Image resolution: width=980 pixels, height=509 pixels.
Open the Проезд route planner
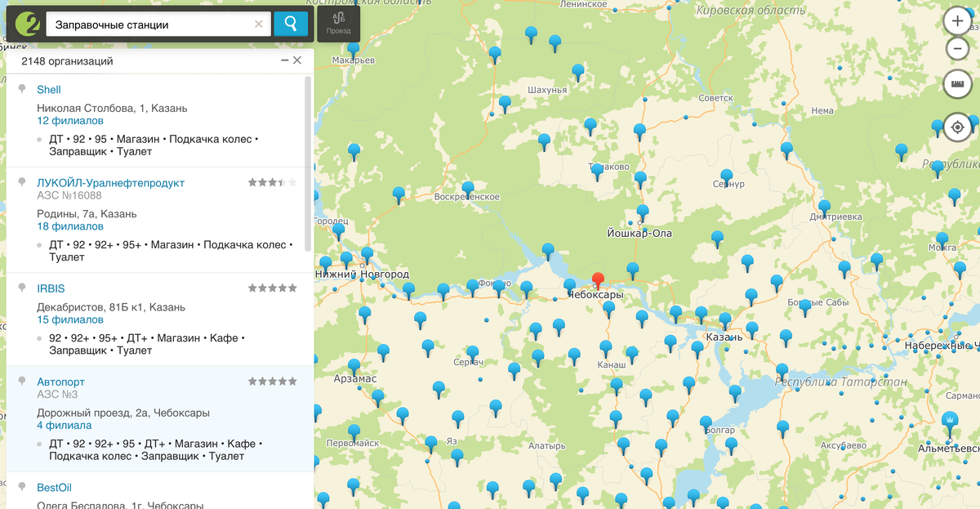(338, 24)
